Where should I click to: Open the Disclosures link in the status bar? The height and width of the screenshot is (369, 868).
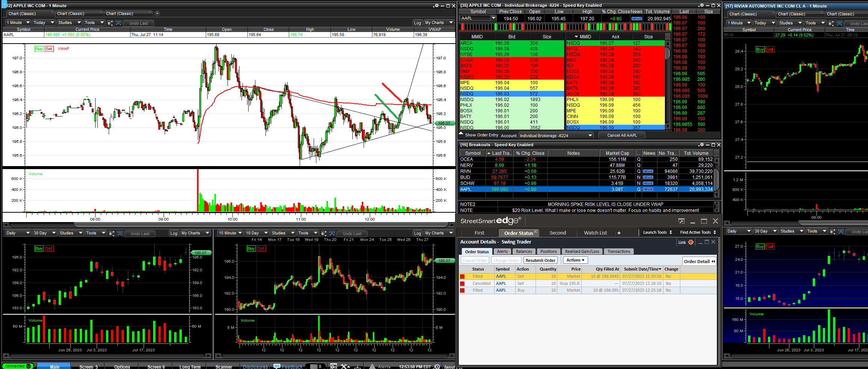pos(255,367)
